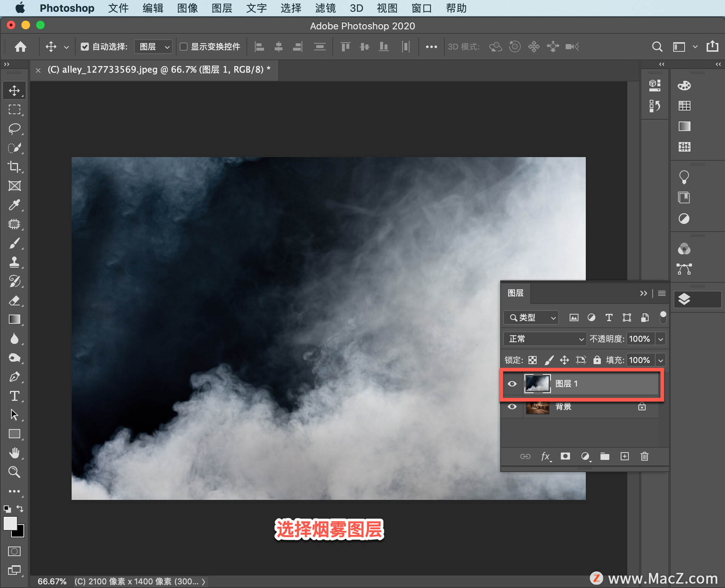
Task: Select the Path Selection tool
Action: [14, 415]
